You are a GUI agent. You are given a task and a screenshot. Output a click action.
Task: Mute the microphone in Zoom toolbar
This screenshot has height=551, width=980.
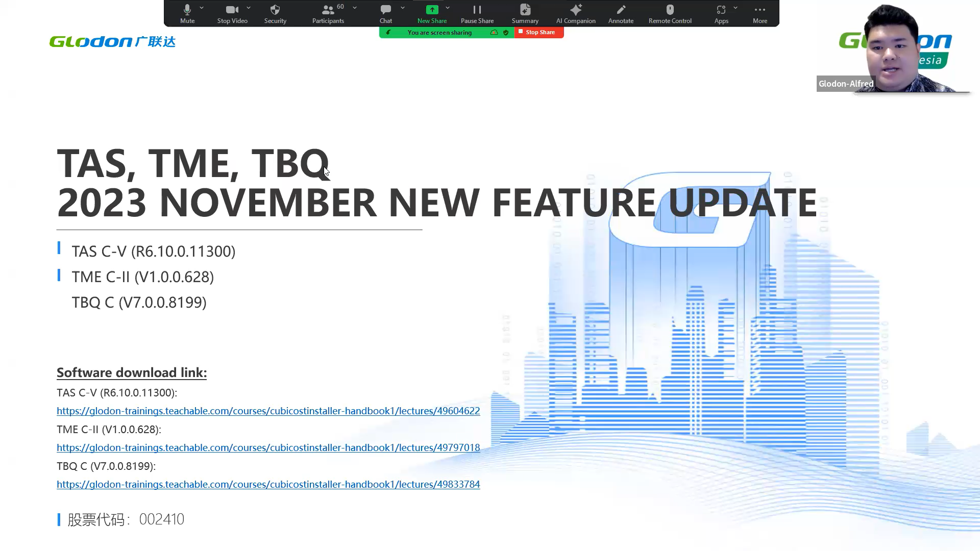click(187, 14)
